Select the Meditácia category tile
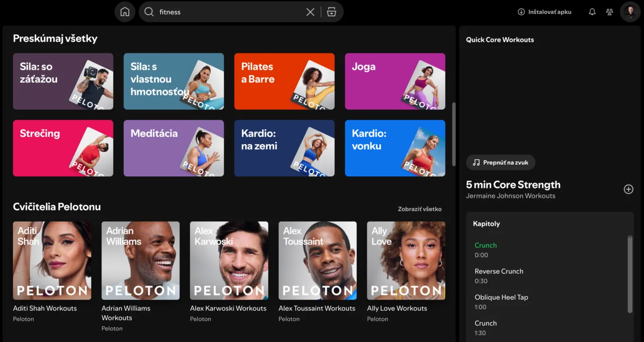This screenshot has width=644, height=342. pos(174,148)
